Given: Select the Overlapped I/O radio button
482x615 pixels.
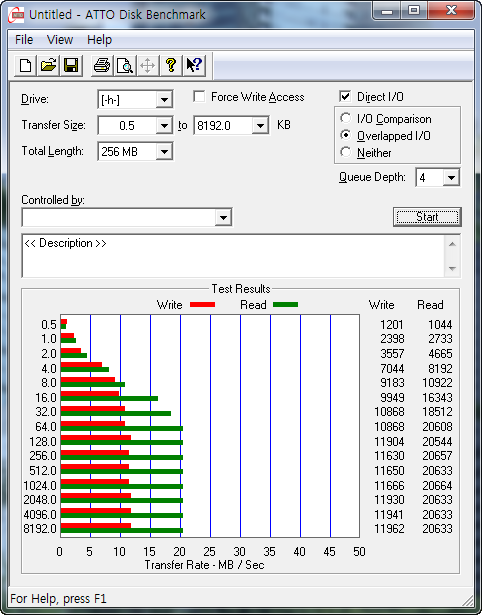Looking at the screenshot, I should point(346,136).
